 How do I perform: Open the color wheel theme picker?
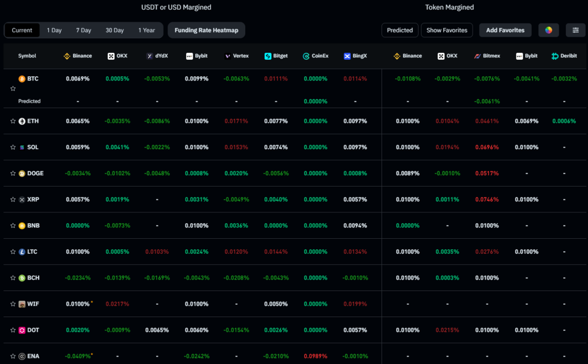pyautogui.click(x=548, y=30)
